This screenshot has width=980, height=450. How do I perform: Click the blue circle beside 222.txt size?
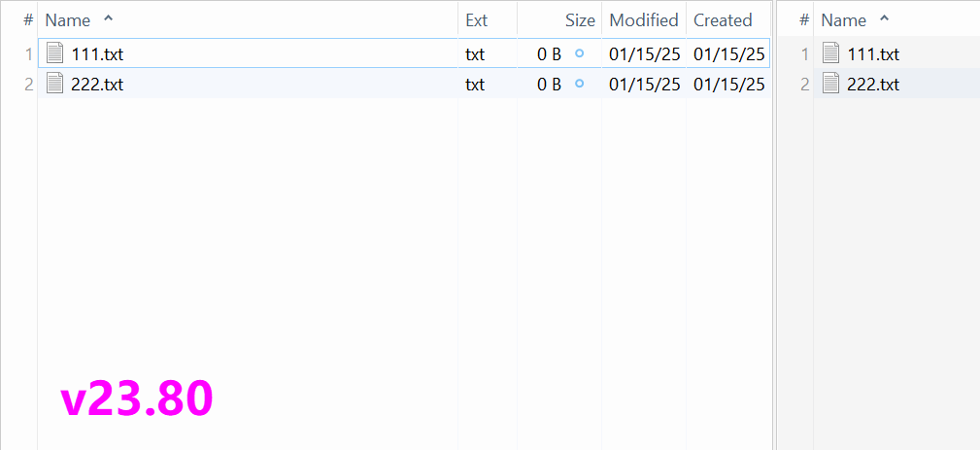[580, 84]
